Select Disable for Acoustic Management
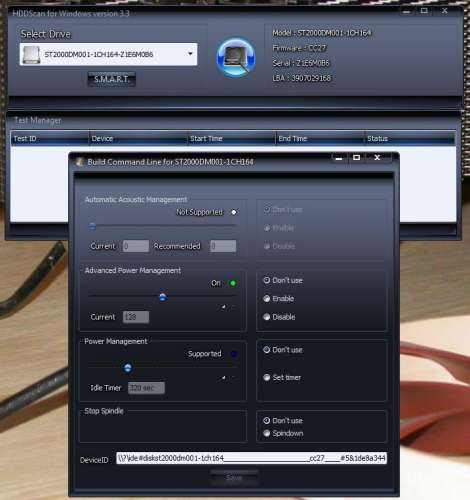Screen dimensions: 470x500 280,246
